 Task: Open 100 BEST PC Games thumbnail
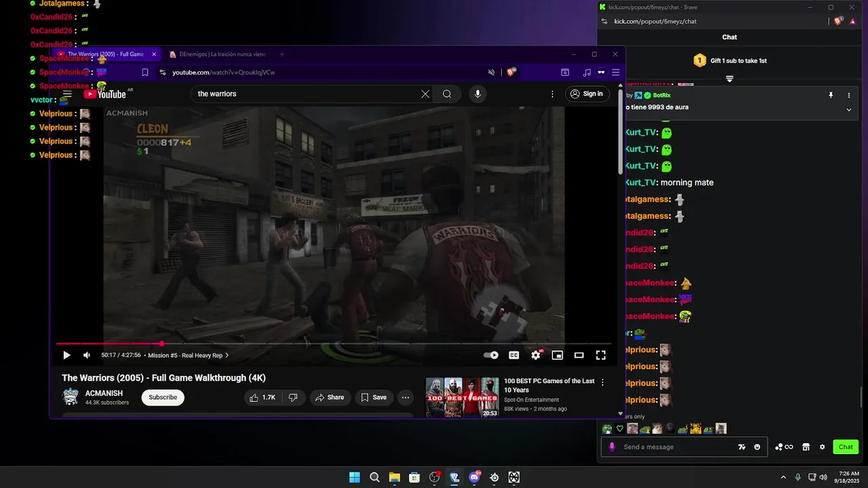[462, 397]
